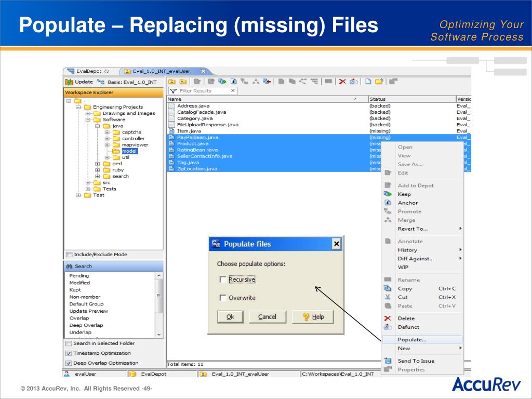This screenshot has width=532, height=399.
Task: Click the Basis stream icon
Action: coord(100,82)
